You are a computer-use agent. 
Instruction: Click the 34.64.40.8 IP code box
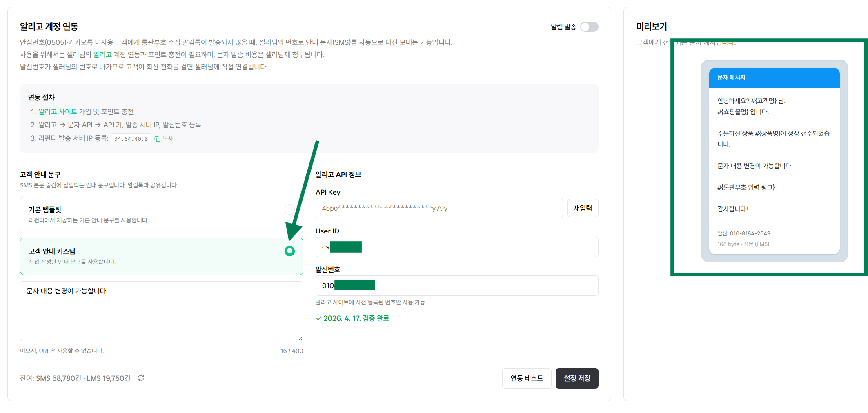pyautogui.click(x=131, y=139)
